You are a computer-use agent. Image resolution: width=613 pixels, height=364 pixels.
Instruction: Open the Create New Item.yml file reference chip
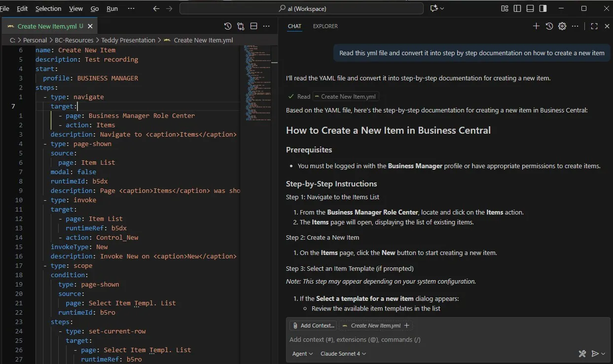(x=345, y=97)
